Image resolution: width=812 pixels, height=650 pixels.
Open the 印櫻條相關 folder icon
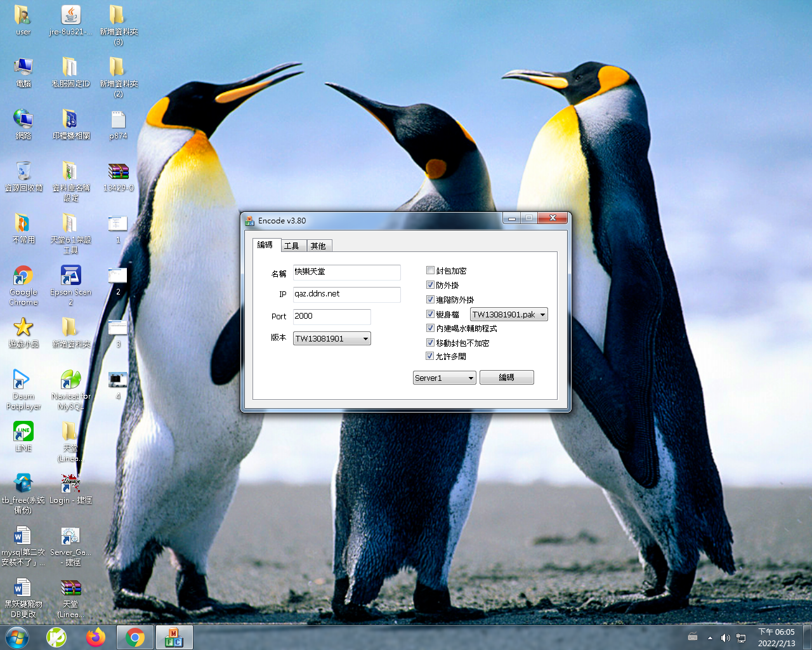(x=70, y=124)
